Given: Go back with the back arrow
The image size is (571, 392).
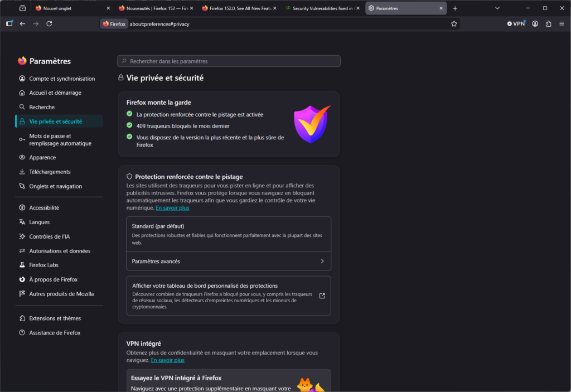Looking at the screenshot, I should click(x=22, y=23).
